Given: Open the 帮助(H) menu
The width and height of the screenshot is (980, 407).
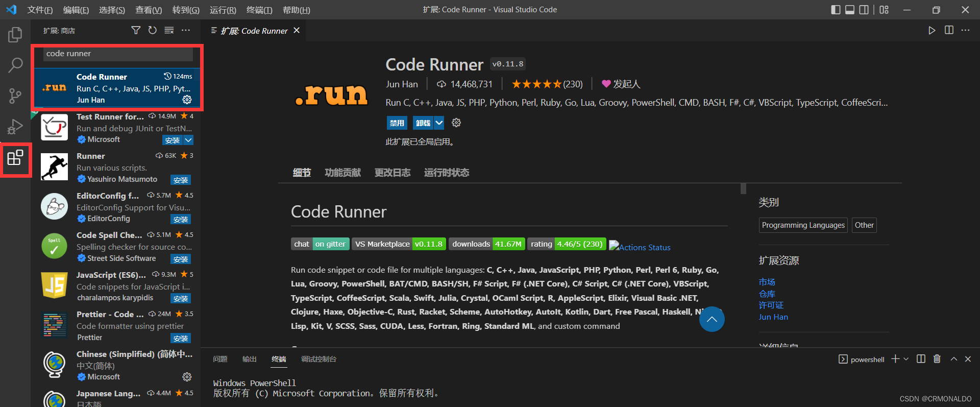Looking at the screenshot, I should [x=297, y=10].
